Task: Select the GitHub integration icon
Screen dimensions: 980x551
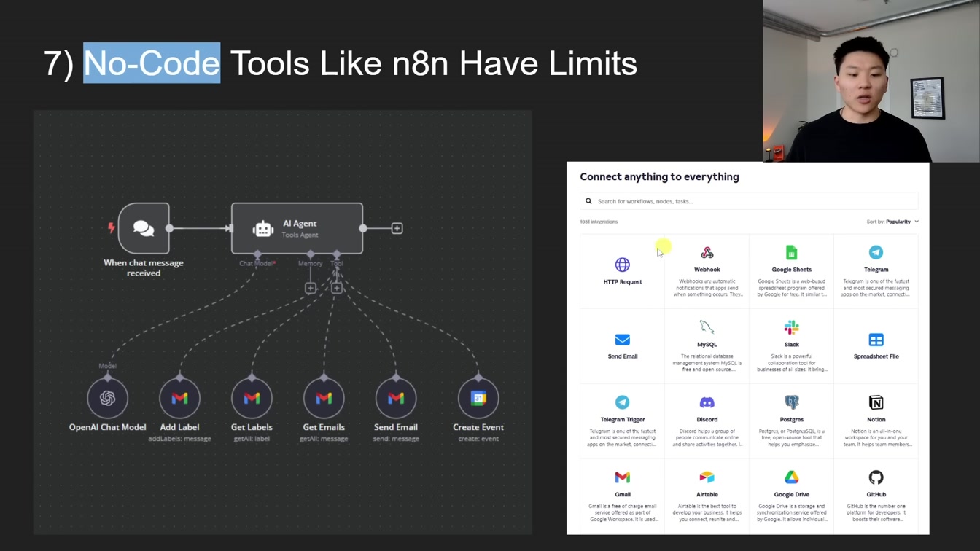Action: click(x=876, y=477)
